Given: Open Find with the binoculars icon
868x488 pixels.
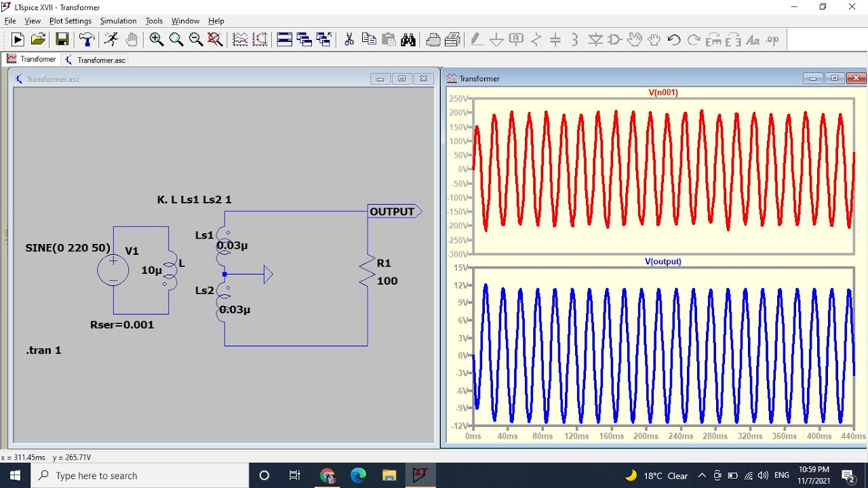Looking at the screenshot, I should point(408,39).
